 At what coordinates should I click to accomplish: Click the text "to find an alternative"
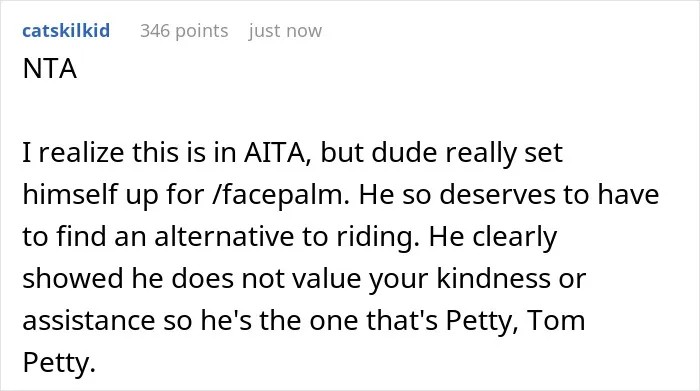click(x=158, y=237)
